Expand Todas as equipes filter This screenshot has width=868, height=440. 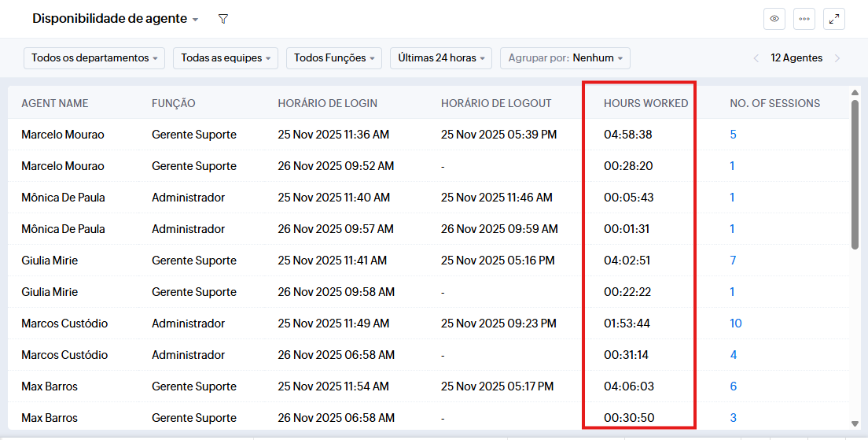point(226,58)
